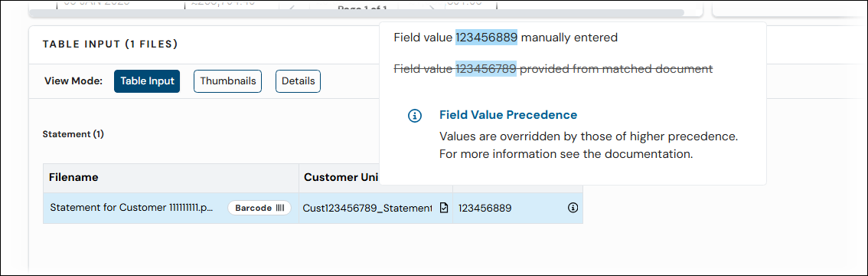Click the Filename column header
The image size is (868, 276).
[171, 177]
